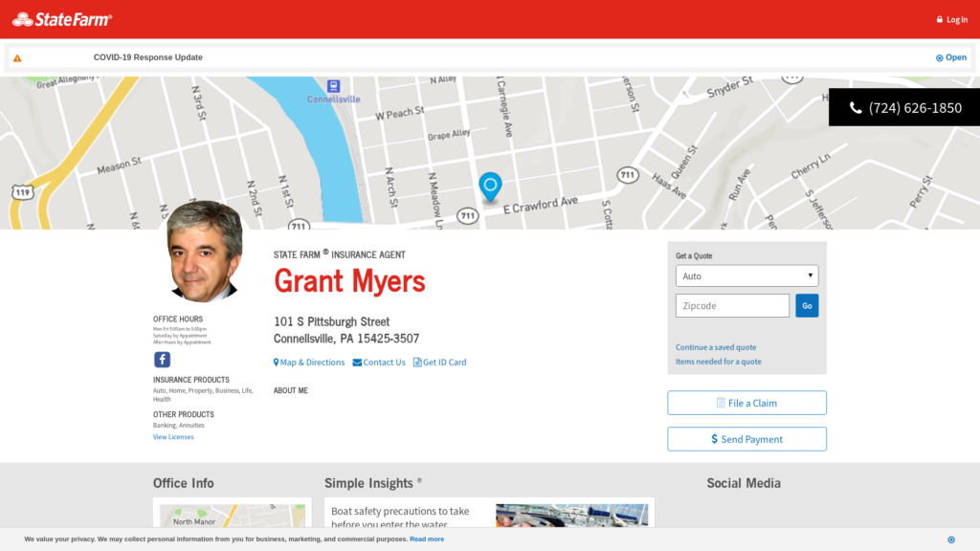Click the Contact Us link

tap(379, 363)
